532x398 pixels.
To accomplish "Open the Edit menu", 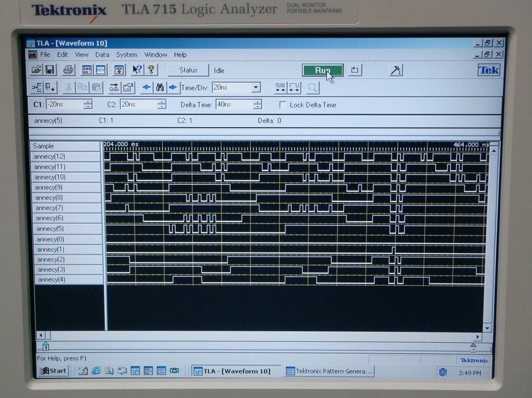I will pos(63,55).
